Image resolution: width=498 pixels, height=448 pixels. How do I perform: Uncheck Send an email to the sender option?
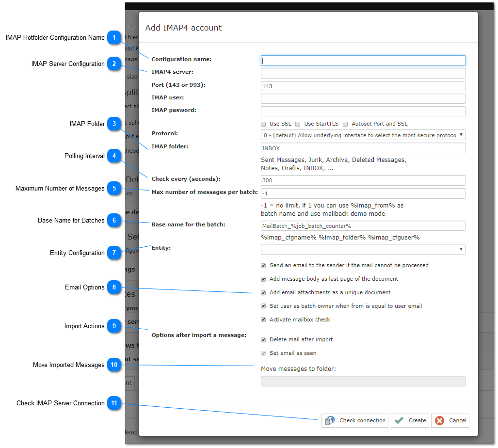[263, 266]
